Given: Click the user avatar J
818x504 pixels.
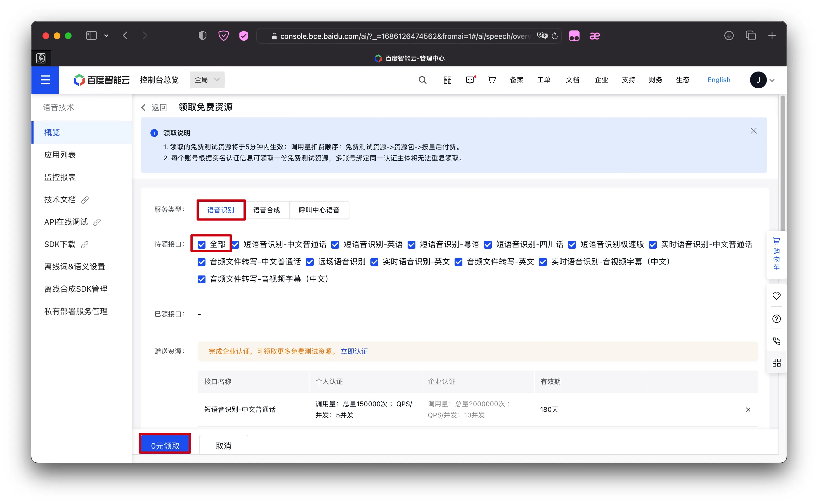Looking at the screenshot, I should [758, 80].
